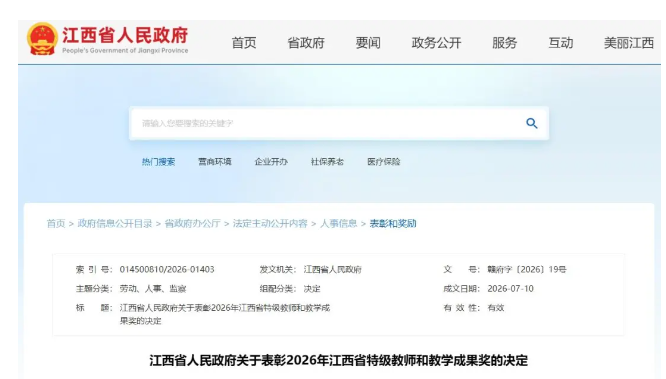Open 政府信息公开目录 breadcrumb link
This screenshot has height=379, width=666.
pos(115,223)
